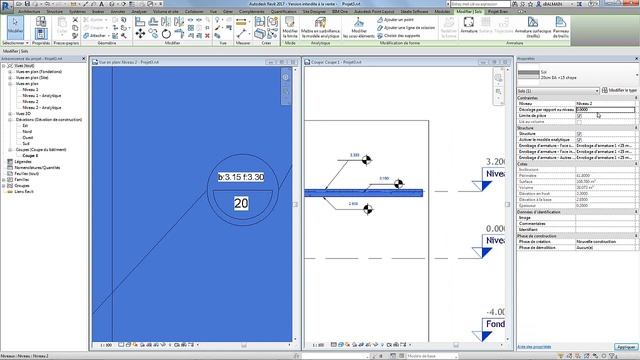The height and width of the screenshot is (360, 640).
Task: Collapse the Contraintes section
Action: coord(636,98)
